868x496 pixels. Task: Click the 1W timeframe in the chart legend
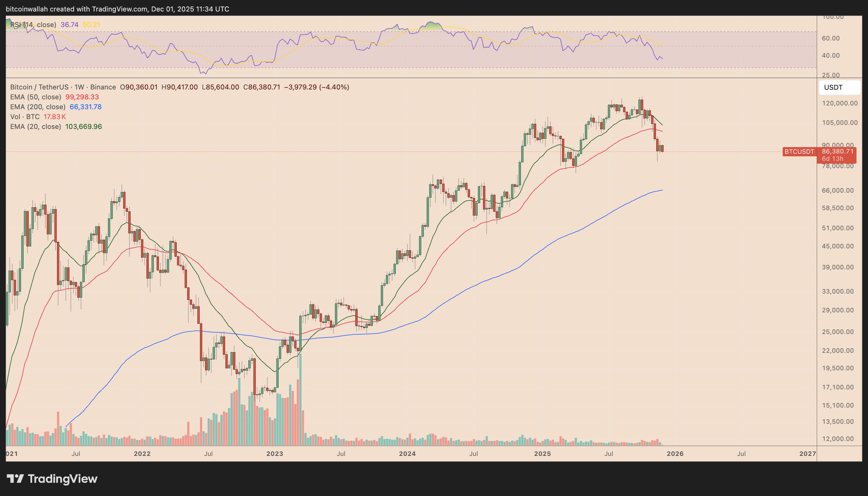(x=78, y=87)
